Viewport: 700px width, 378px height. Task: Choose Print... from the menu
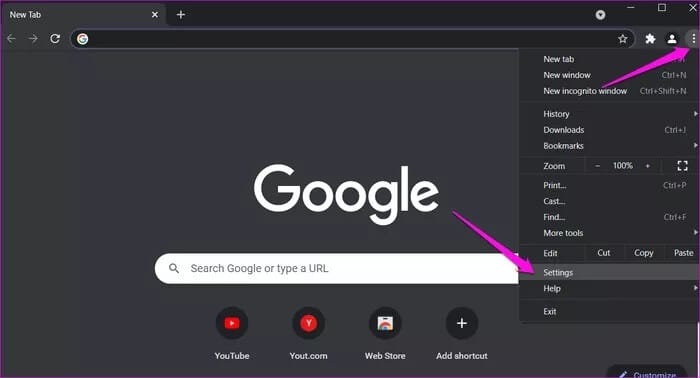click(x=609, y=185)
